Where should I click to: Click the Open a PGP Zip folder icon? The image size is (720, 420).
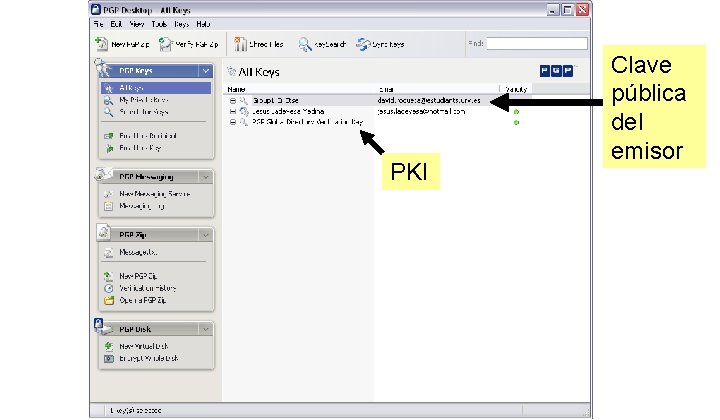pos(108,301)
